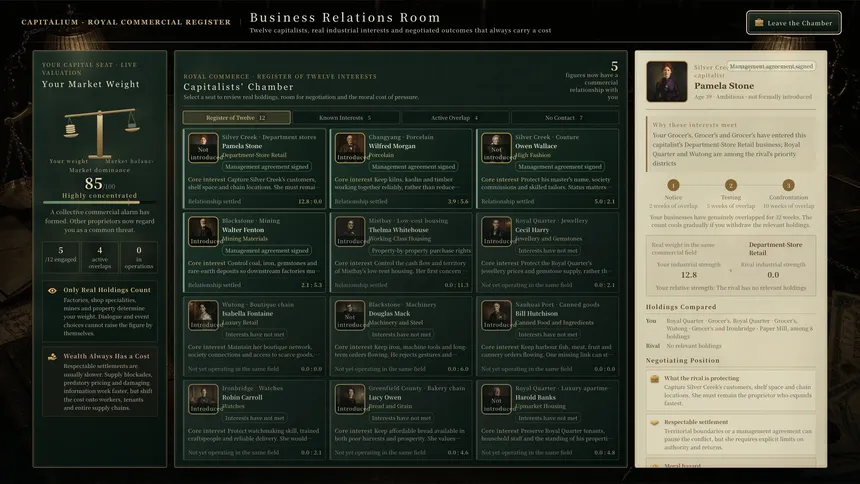860x484 pixels.
Task: Click Pamela Stone's Management agreement signed tag
Action: point(267,167)
